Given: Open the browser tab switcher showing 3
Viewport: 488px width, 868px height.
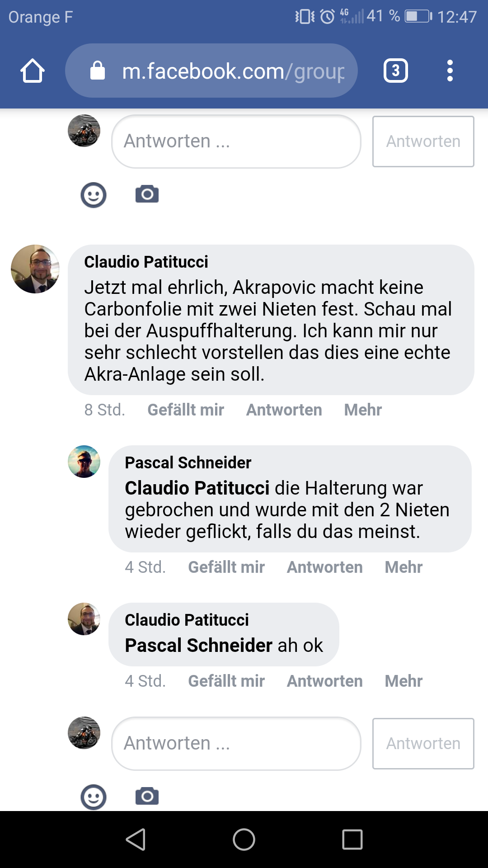Looking at the screenshot, I should click(395, 71).
